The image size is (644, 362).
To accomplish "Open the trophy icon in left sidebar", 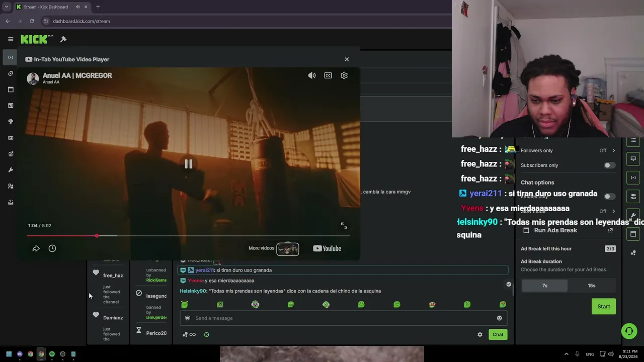I will coord(11,122).
